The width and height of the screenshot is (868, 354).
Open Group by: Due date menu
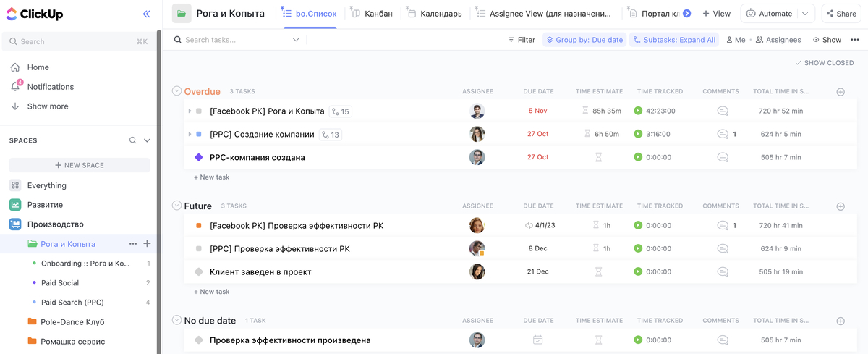tap(584, 40)
